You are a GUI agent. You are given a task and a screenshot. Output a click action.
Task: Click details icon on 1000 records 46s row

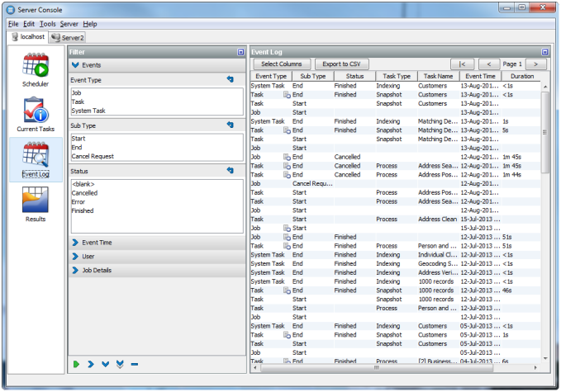287,290
